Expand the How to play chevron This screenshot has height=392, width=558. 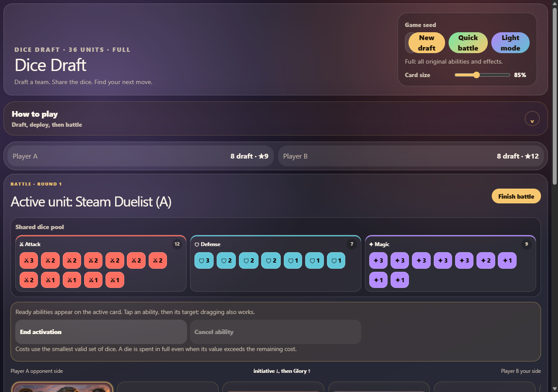click(532, 118)
